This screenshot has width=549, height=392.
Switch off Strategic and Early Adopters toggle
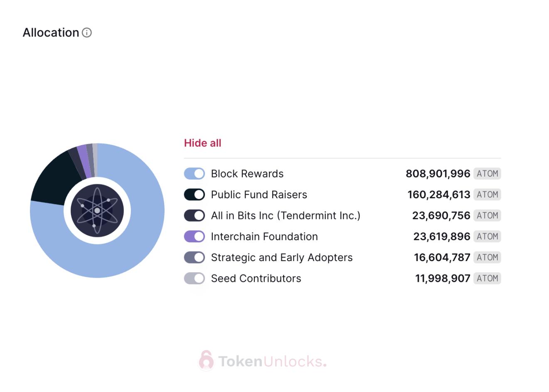(194, 257)
